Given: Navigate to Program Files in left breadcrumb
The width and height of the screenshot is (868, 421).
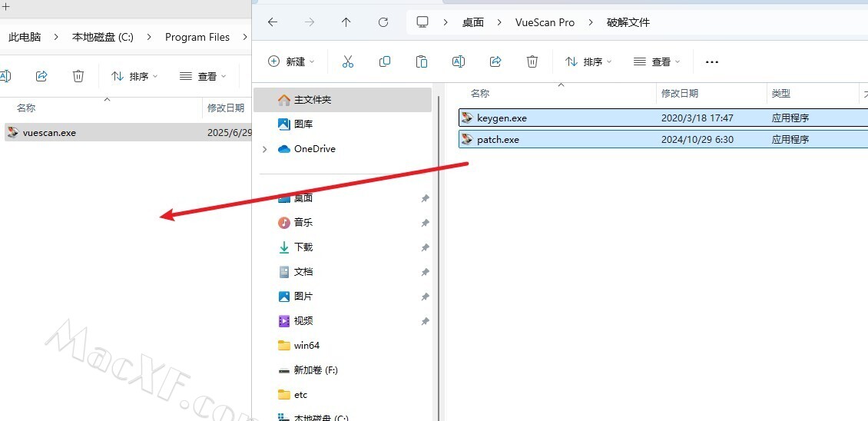Looking at the screenshot, I should (x=197, y=37).
